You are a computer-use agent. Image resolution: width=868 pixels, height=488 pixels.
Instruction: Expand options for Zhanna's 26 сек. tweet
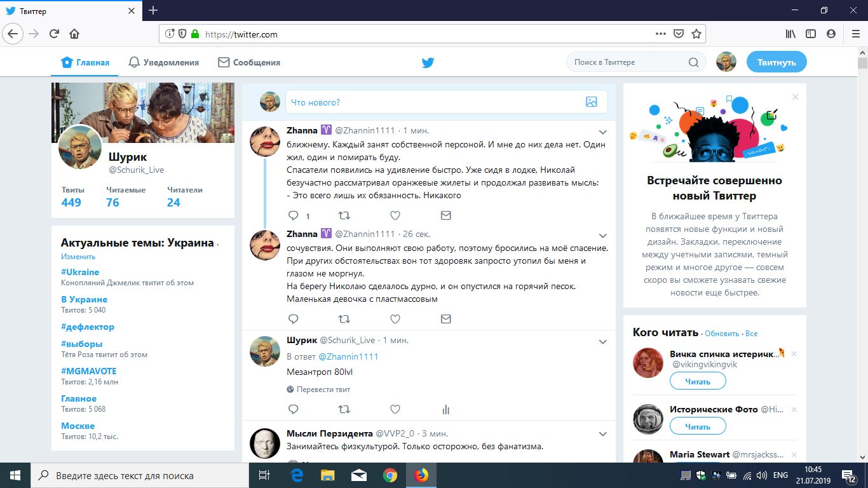(x=603, y=236)
